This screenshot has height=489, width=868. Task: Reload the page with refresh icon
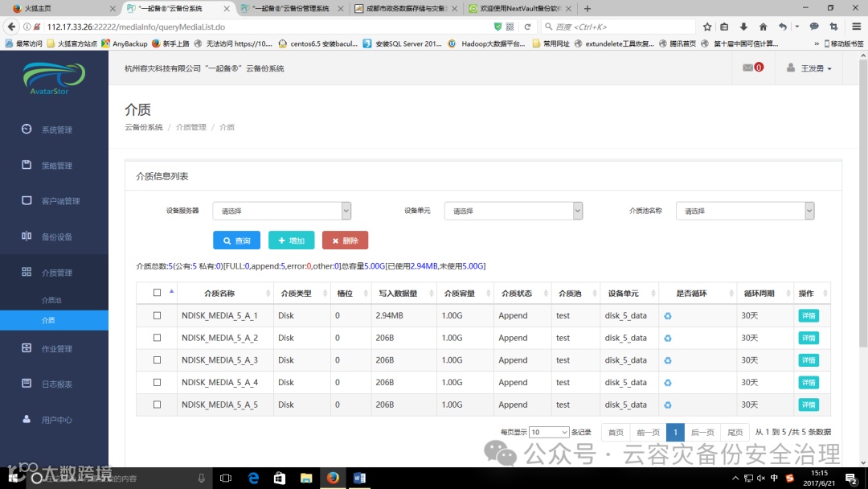click(x=527, y=27)
